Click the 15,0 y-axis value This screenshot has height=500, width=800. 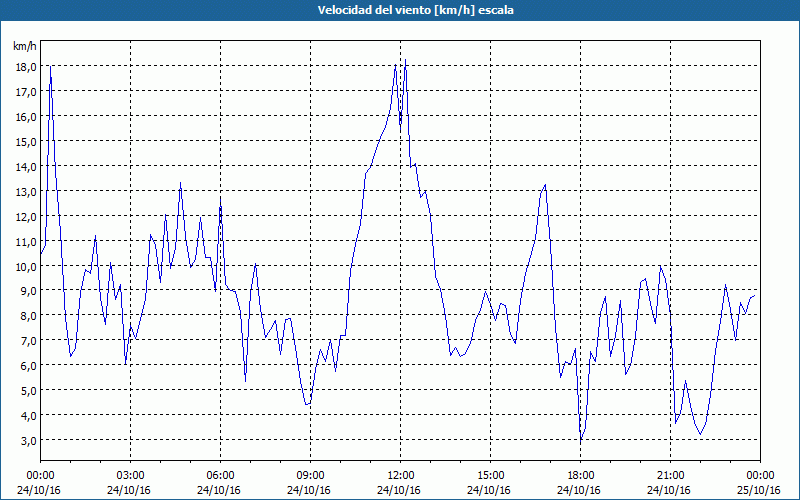click(x=26, y=141)
